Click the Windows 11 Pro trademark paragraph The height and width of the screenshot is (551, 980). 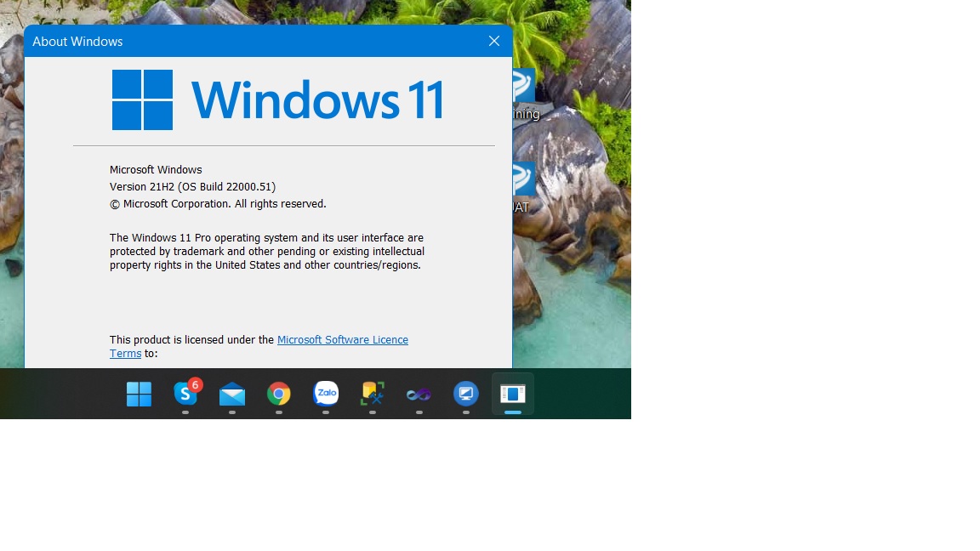point(267,252)
